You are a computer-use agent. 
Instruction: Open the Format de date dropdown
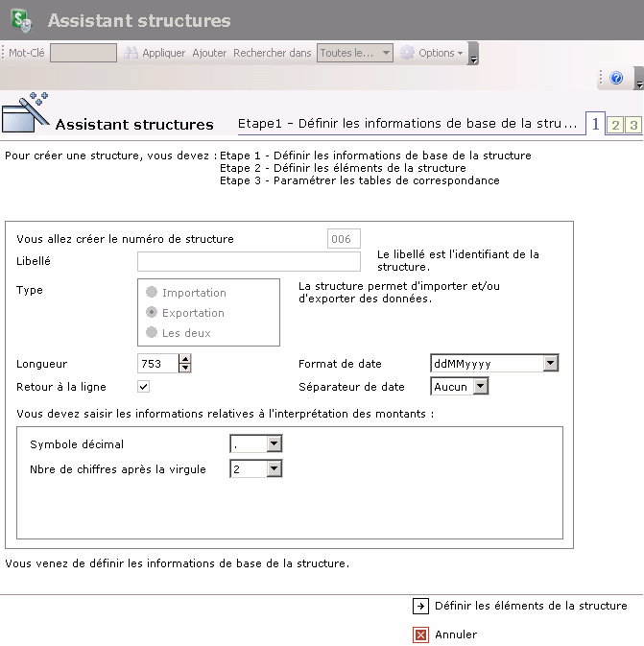tap(550, 364)
